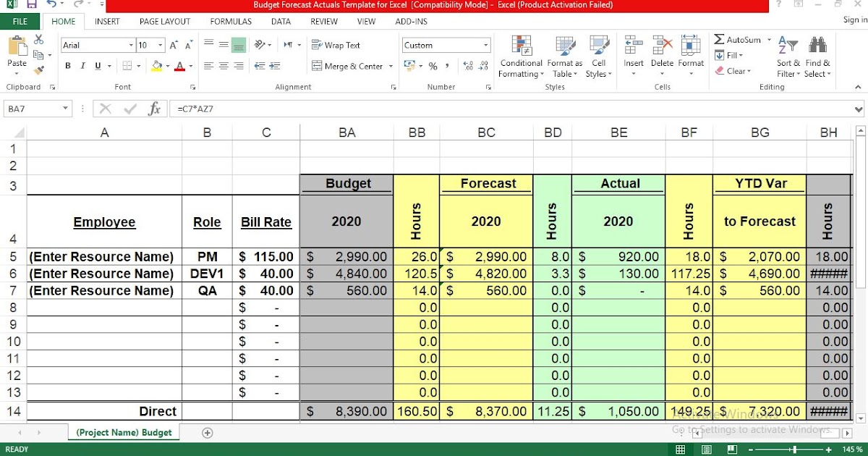Open the Number Format dropdown showing Custom
The width and height of the screenshot is (868, 456).
[x=446, y=44]
